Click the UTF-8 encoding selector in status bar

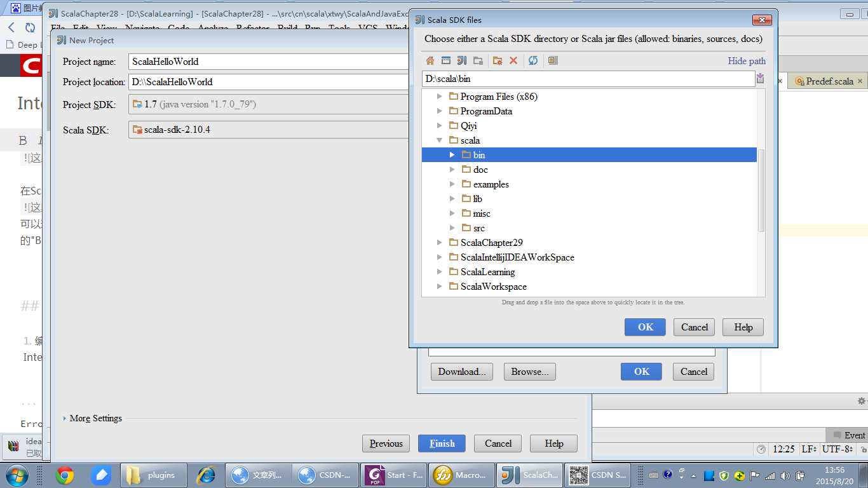point(837,449)
